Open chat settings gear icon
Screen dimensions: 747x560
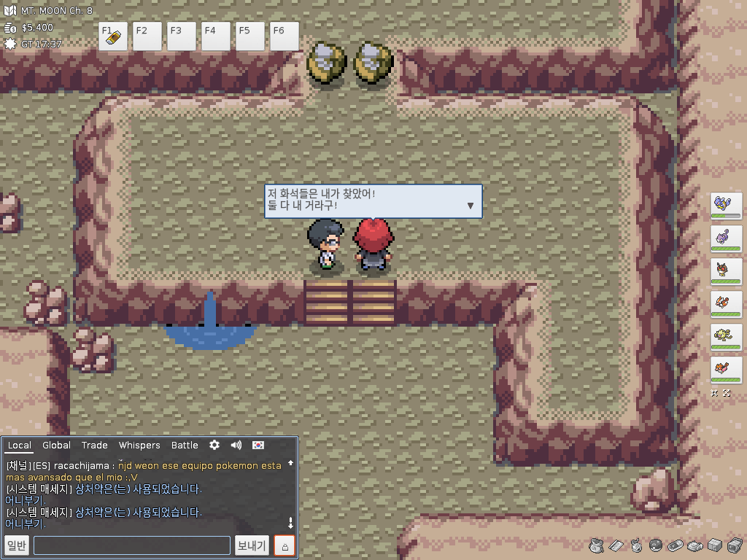[214, 445]
